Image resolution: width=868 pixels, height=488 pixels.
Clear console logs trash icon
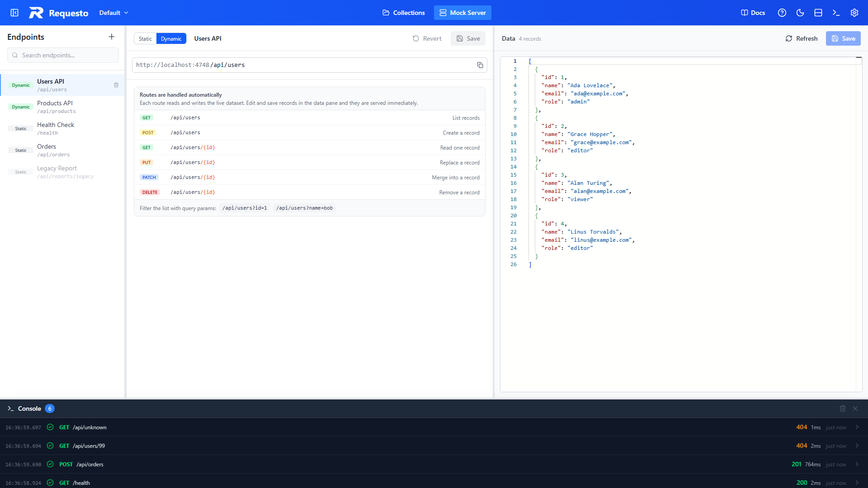pos(843,408)
